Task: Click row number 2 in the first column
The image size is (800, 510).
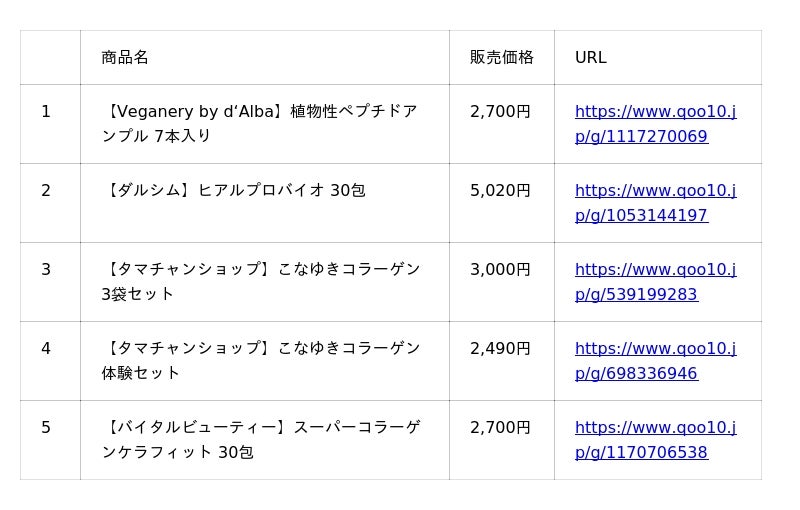Action: (46, 190)
